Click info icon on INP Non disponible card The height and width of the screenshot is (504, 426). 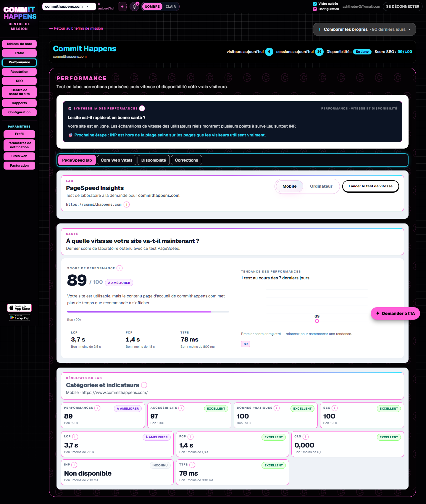pyautogui.click(x=74, y=465)
